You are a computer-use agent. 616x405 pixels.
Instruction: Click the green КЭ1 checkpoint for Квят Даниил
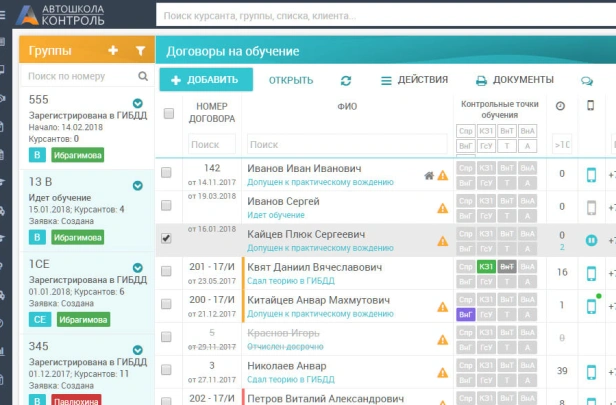[486, 267]
